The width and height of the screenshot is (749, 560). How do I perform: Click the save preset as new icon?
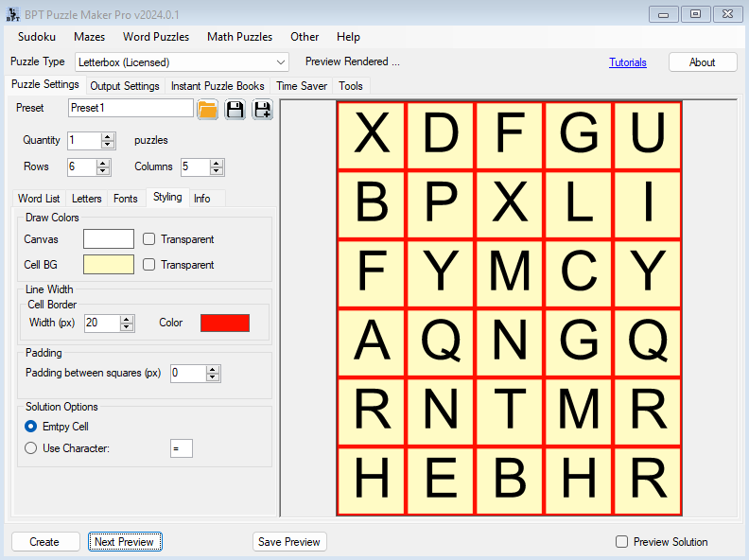pos(262,109)
